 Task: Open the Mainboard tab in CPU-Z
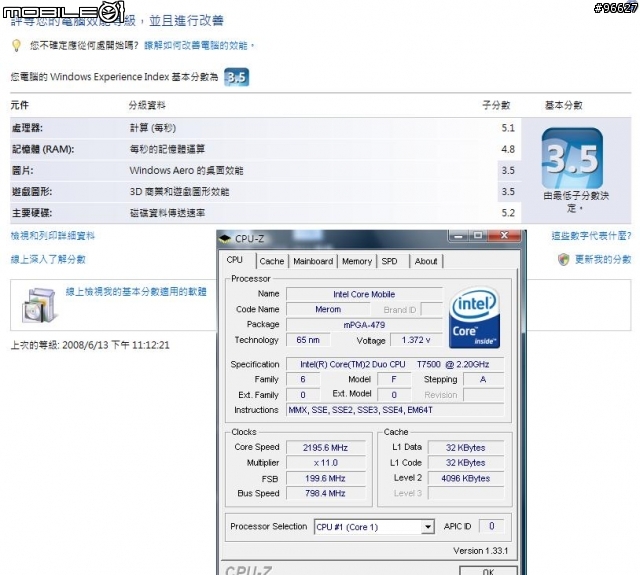[x=313, y=261]
